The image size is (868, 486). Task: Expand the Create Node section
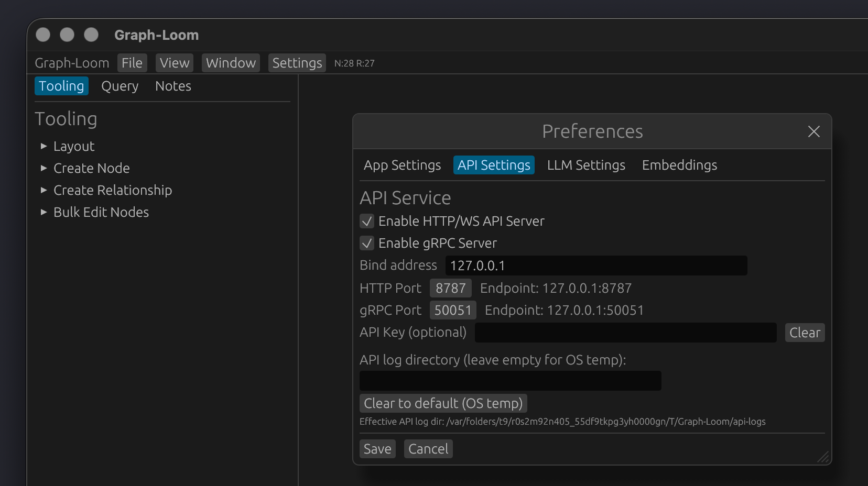coord(91,168)
